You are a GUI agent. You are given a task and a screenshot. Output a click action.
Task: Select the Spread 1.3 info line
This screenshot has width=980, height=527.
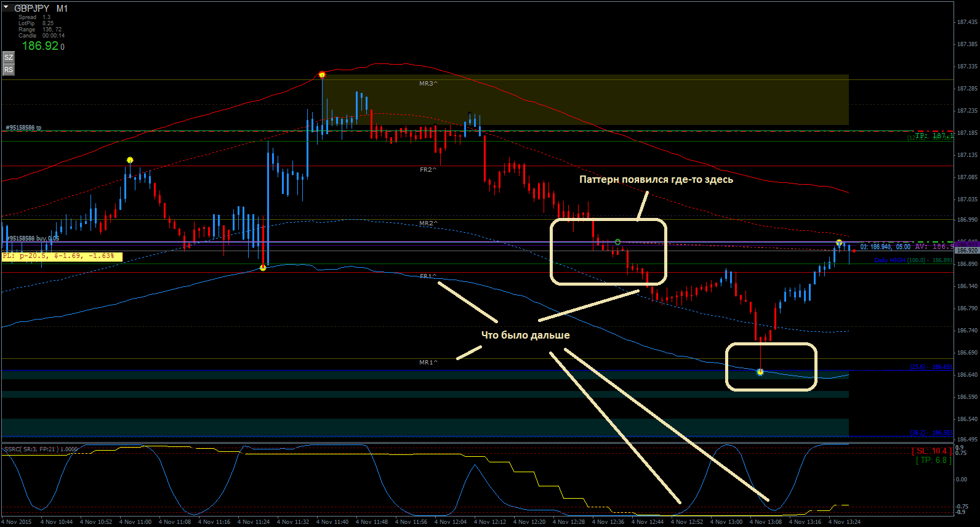pyautogui.click(x=34, y=17)
